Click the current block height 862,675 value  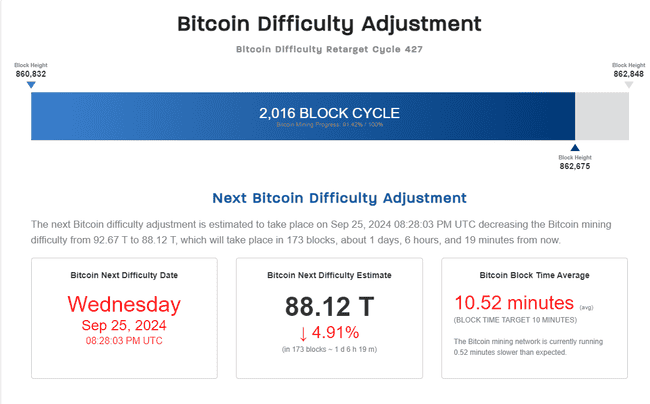574,166
